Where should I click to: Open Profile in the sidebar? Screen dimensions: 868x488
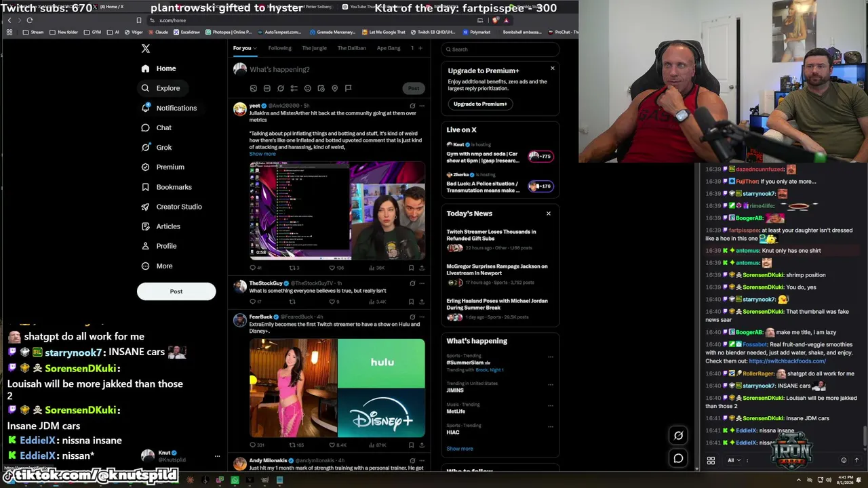point(158,246)
